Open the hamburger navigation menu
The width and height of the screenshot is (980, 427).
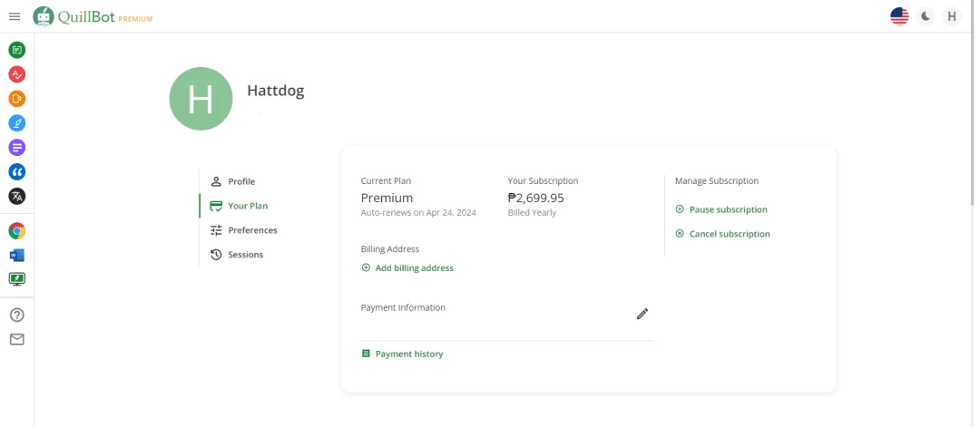(15, 16)
